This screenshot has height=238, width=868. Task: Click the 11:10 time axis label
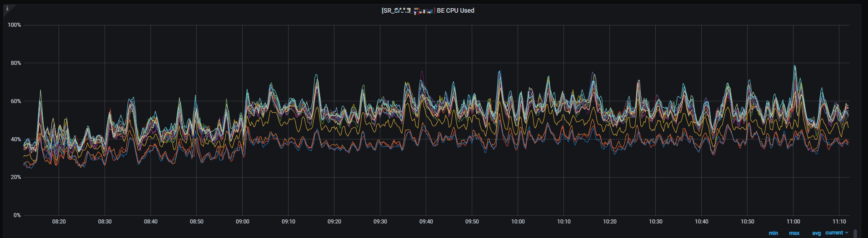(839, 222)
